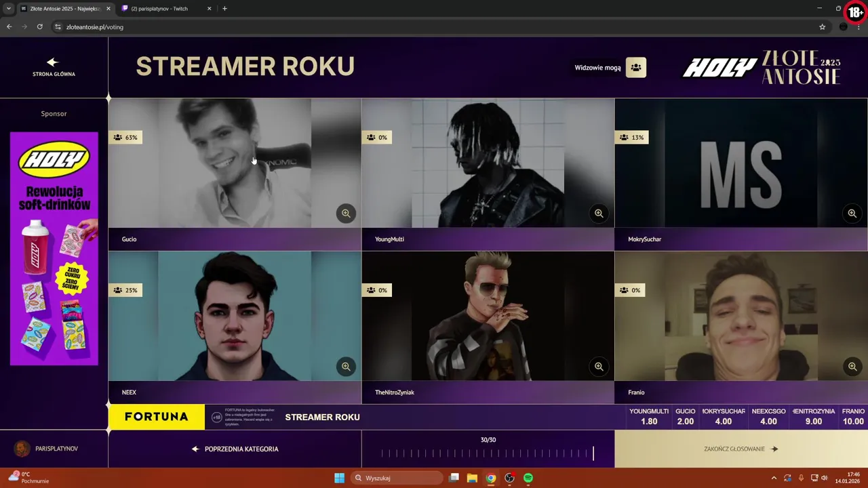Close the Twitch browser tab
The height and width of the screenshot is (488, 868).
click(x=209, y=9)
